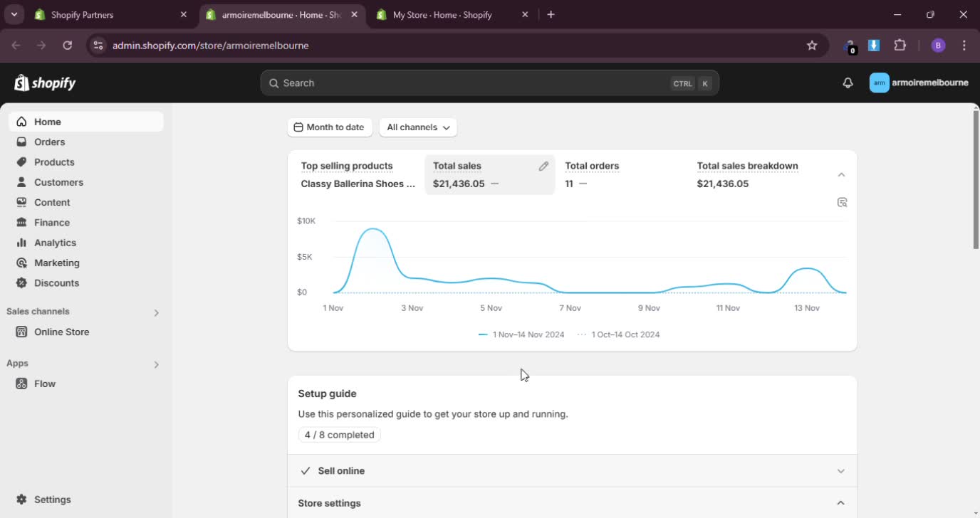Collapse the Store settings section
The image size is (980, 518).
(840, 503)
